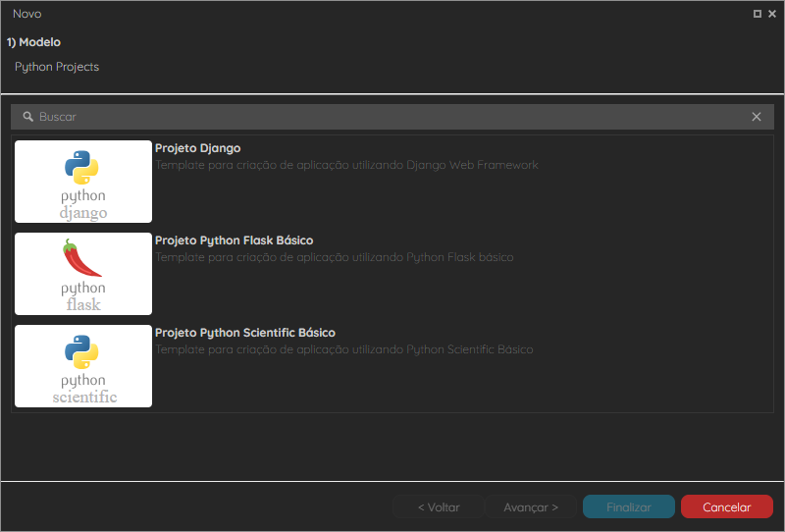Viewport: 785px width, 532px height.
Task: Maximize the Novo dialog window
Action: (757, 14)
